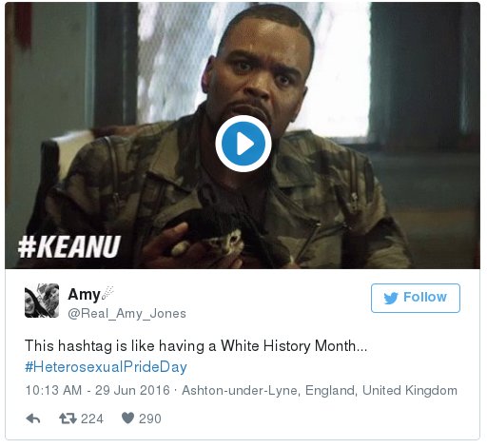This screenshot has width=487, height=448.
Task: Open the 10:13 AM - 29 Jun 2016 timestamp
Action: pos(97,390)
